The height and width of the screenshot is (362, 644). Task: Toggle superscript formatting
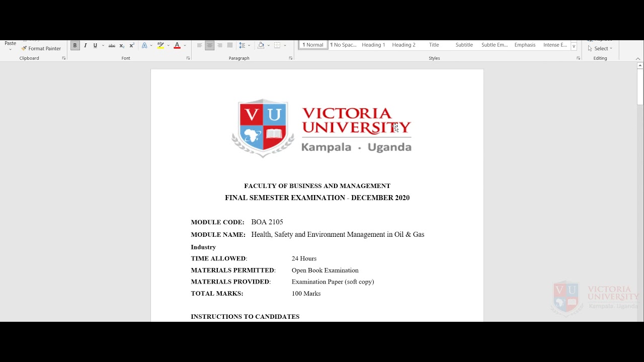tap(132, 46)
